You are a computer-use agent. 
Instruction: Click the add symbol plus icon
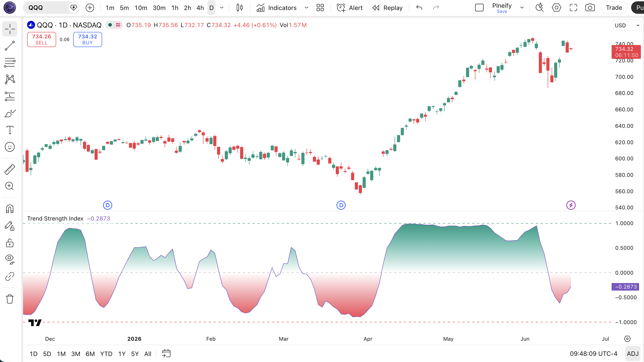tap(90, 8)
